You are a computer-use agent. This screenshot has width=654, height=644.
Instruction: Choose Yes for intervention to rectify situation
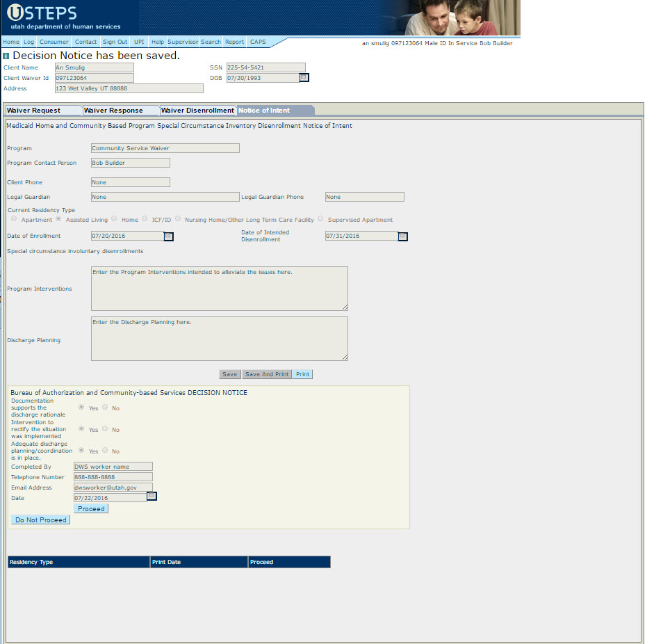81,428
